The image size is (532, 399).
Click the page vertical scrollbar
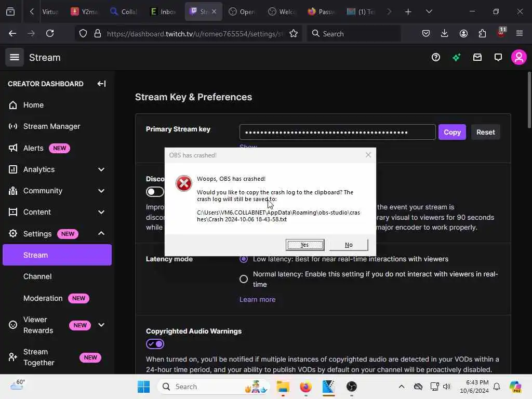[x=529, y=100]
